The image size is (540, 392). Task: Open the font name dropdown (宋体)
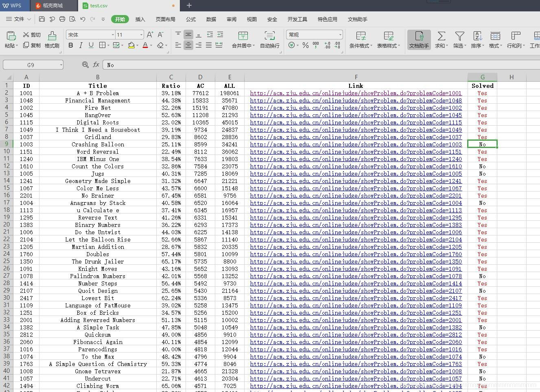pos(113,35)
